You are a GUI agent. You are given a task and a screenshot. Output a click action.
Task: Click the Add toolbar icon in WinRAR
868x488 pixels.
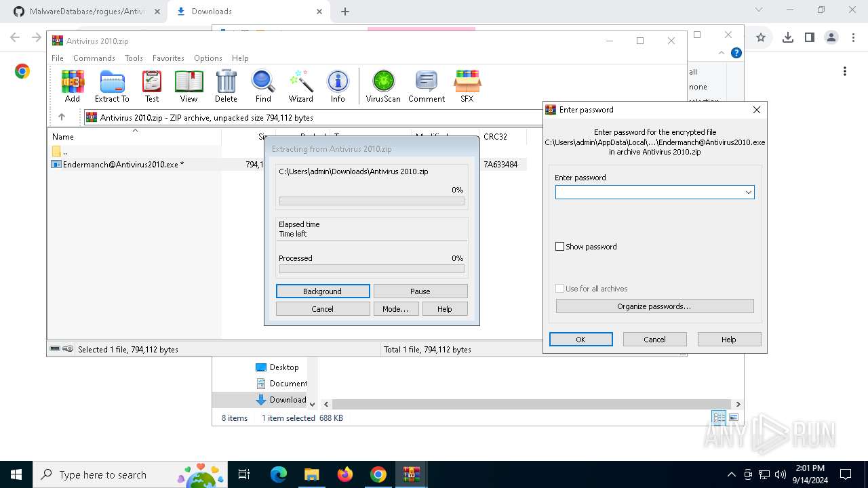pyautogui.click(x=73, y=86)
